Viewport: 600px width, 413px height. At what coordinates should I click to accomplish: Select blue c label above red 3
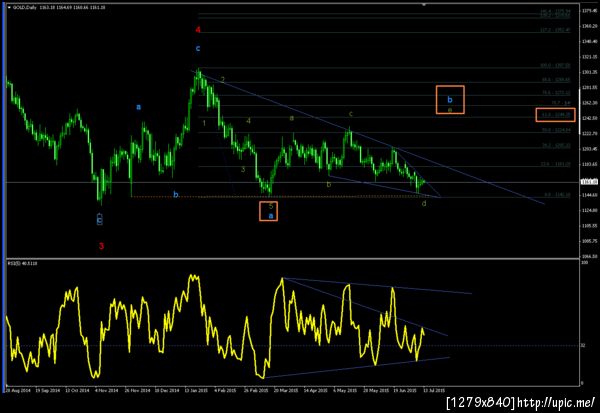[99, 219]
